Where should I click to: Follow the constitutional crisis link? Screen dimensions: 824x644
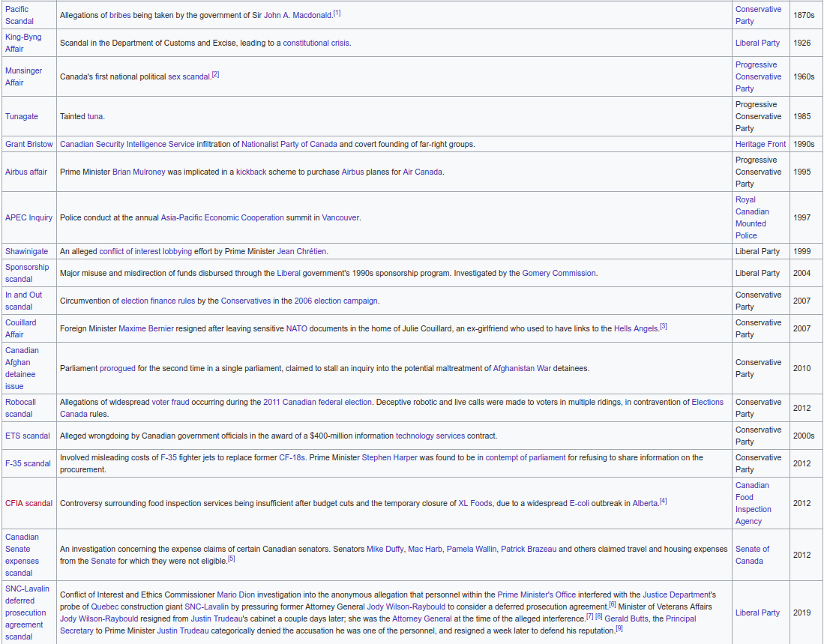click(x=316, y=43)
